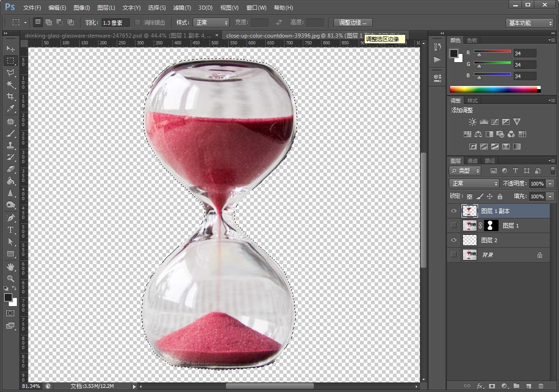559x392 pixels.
Task: Select the Move tool
Action: click(x=11, y=48)
